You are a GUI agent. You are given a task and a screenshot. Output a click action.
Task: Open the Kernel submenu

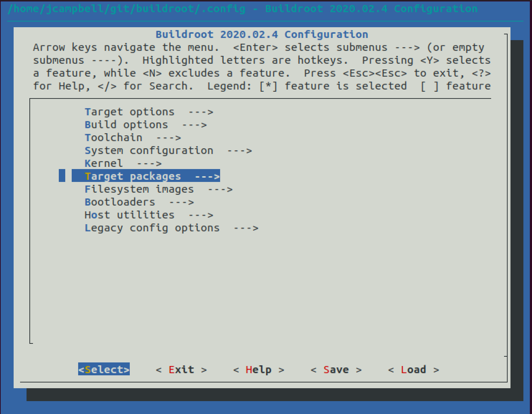tap(123, 163)
